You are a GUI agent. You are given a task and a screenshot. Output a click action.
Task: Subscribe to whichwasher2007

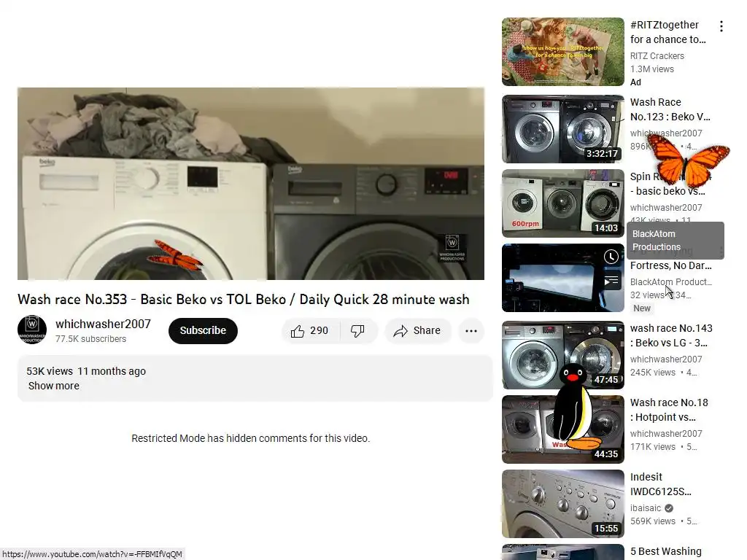coord(203,331)
